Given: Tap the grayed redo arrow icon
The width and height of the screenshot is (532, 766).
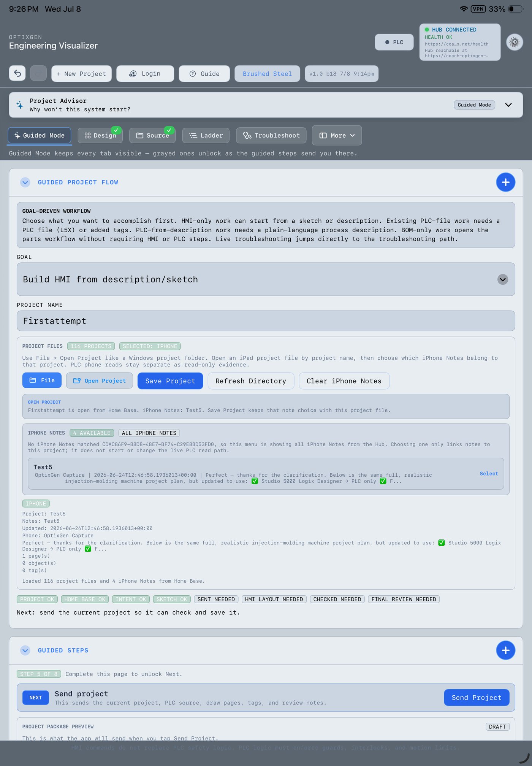Looking at the screenshot, I should pyautogui.click(x=38, y=73).
